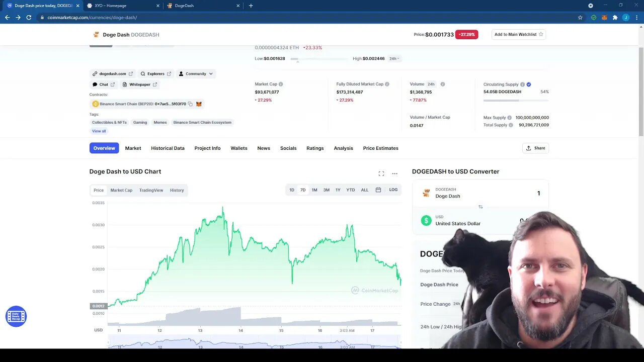Switch to the Wallets tab

(239, 148)
